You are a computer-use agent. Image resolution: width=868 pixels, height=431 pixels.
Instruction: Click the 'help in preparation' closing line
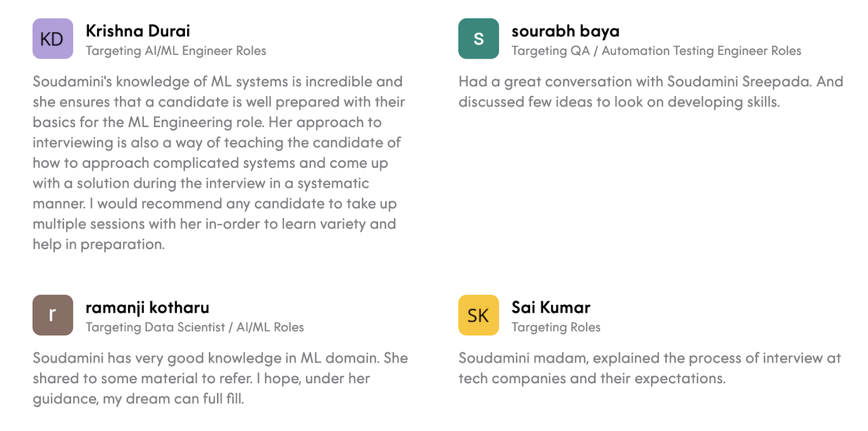tap(99, 244)
